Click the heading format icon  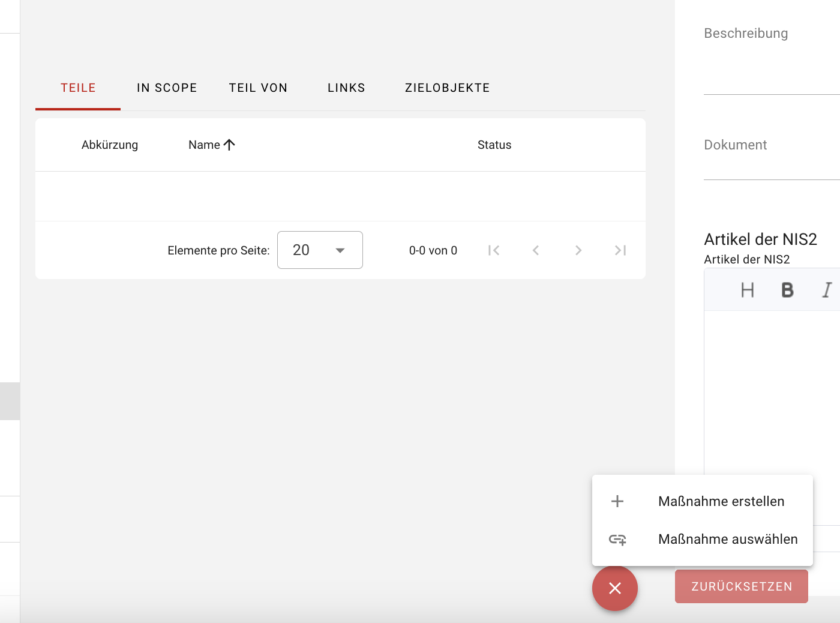[x=747, y=290]
